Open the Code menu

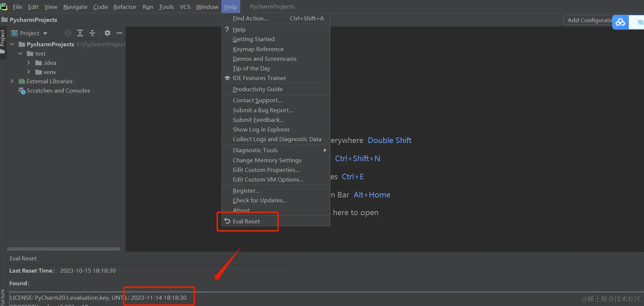[x=100, y=7]
